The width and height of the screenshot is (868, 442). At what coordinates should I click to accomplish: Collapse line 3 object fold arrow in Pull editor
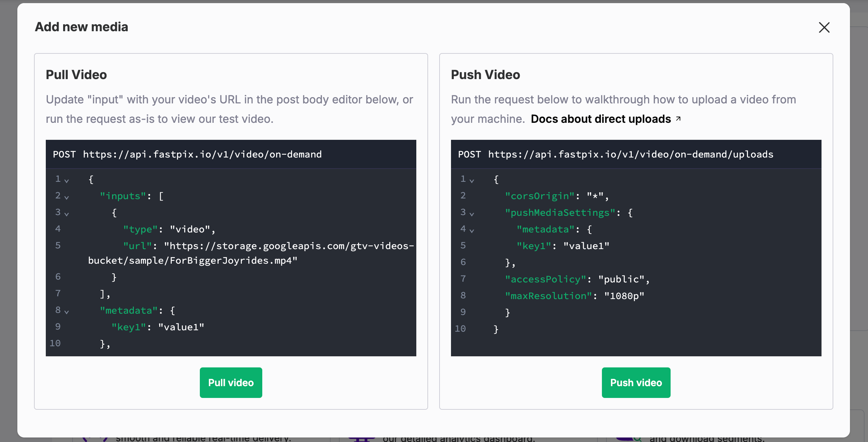pyautogui.click(x=67, y=214)
